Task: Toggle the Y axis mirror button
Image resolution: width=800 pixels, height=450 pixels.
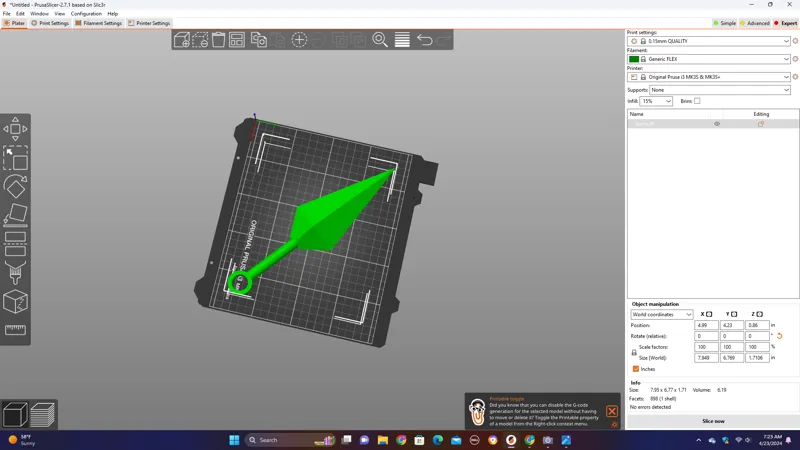Action: pos(734,314)
